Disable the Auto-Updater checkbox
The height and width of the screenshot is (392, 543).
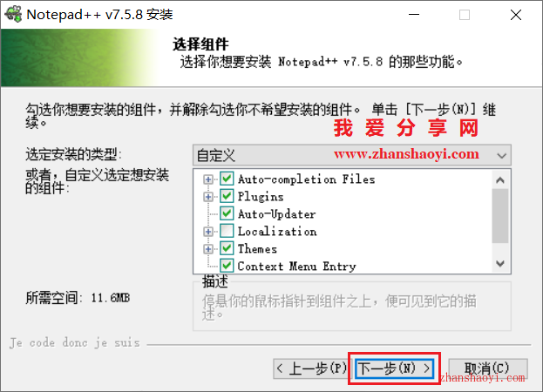[227, 213]
